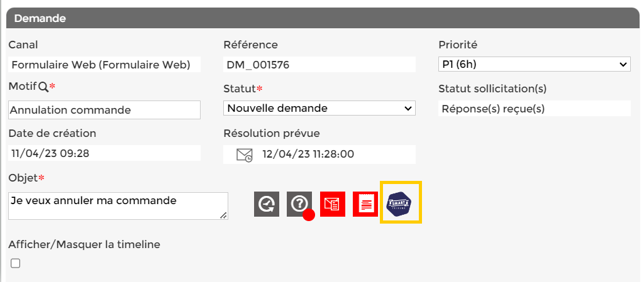Click the question mark help icon
The image size is (644, 282).
299,203
